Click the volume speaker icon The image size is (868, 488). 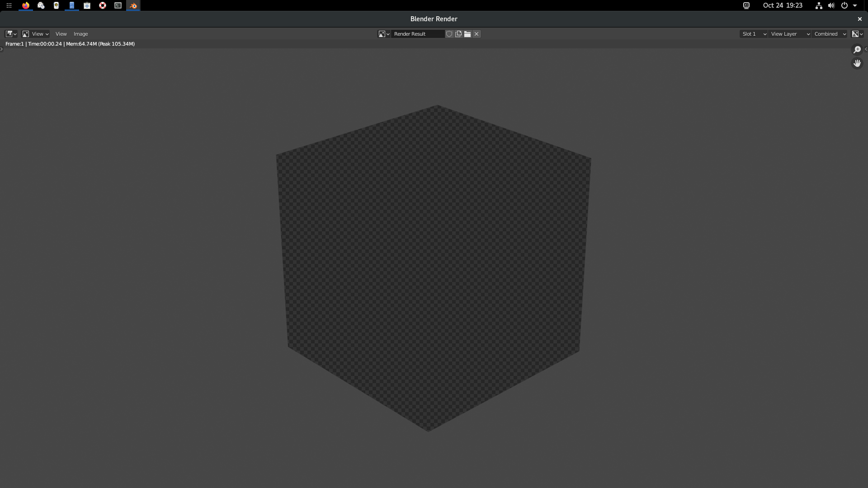(831, 5)
